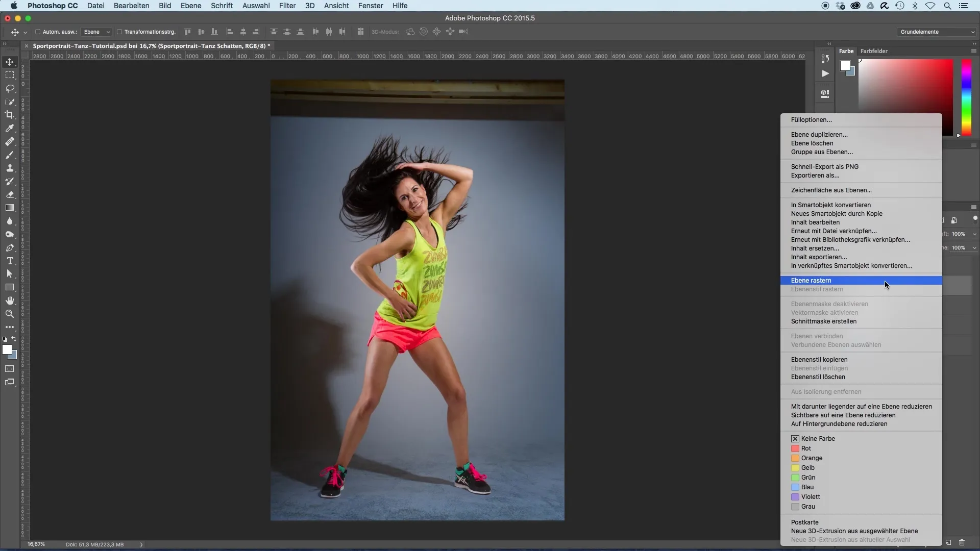Open the opacity 100% dropdown arrow

click(974, 234)
